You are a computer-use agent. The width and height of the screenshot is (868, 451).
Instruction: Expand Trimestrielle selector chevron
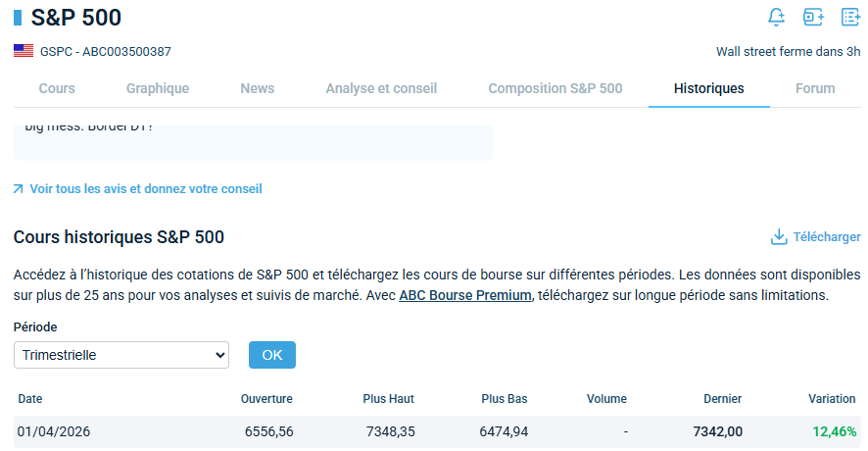click(219, 355)
